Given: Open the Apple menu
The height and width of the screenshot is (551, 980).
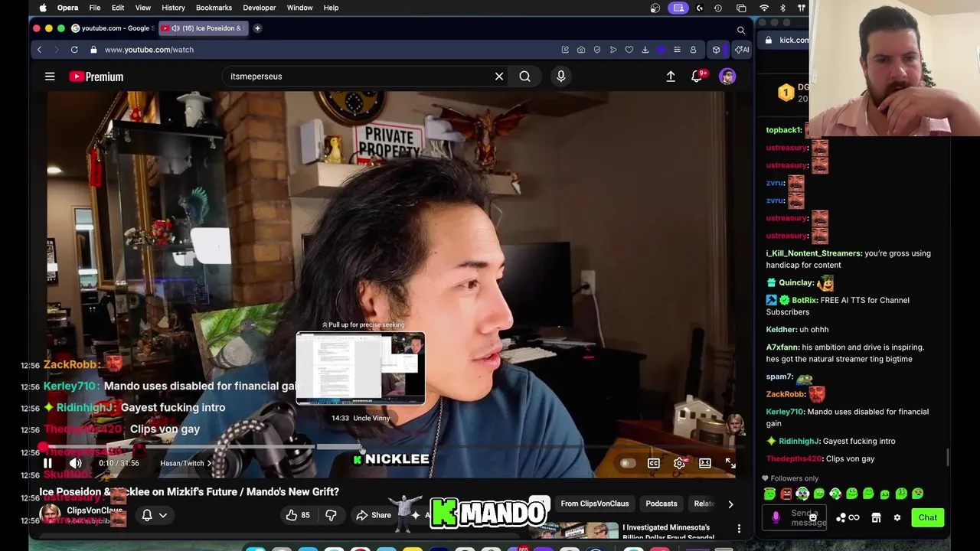Looking at the screenshot, I should 43,8.
